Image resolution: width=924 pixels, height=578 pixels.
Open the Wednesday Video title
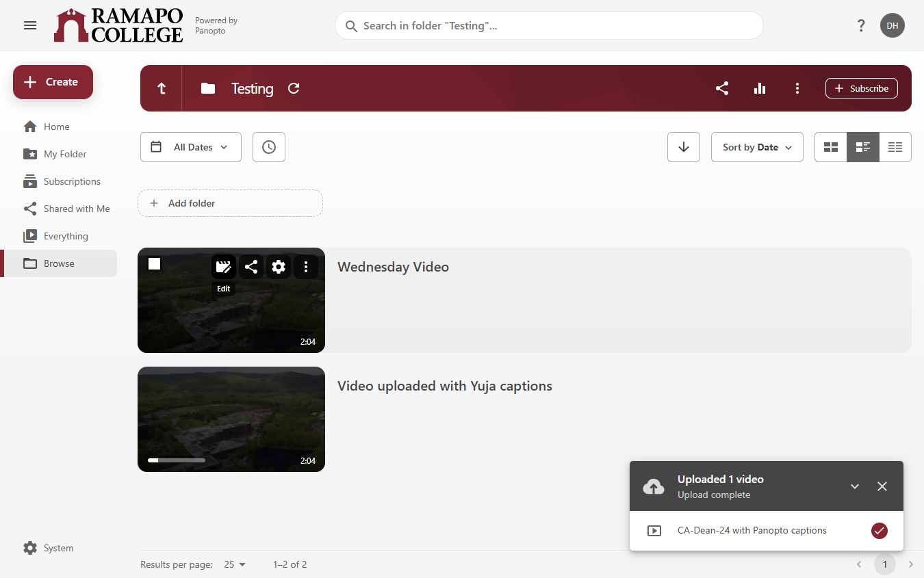(393, 267)
